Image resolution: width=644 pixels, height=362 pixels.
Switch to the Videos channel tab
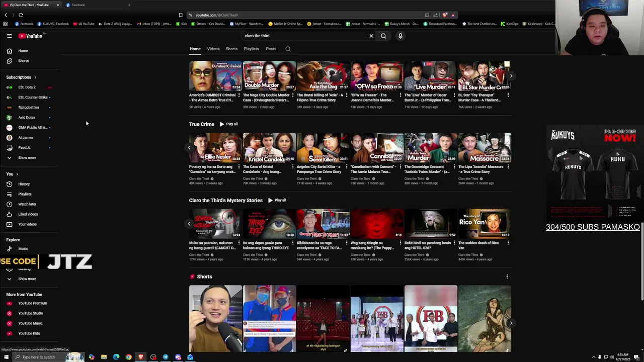point(213,49)
